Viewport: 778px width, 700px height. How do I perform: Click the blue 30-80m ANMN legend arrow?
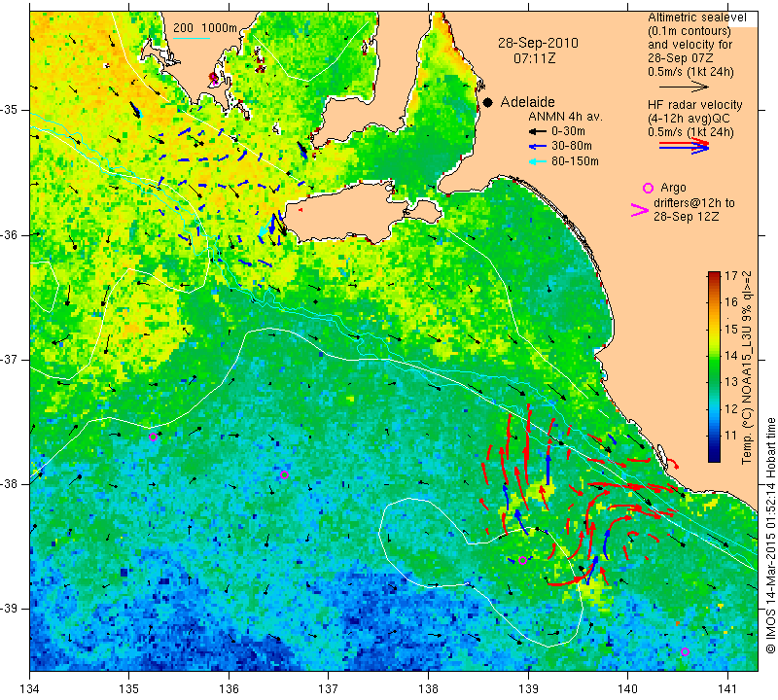[537, 147]
